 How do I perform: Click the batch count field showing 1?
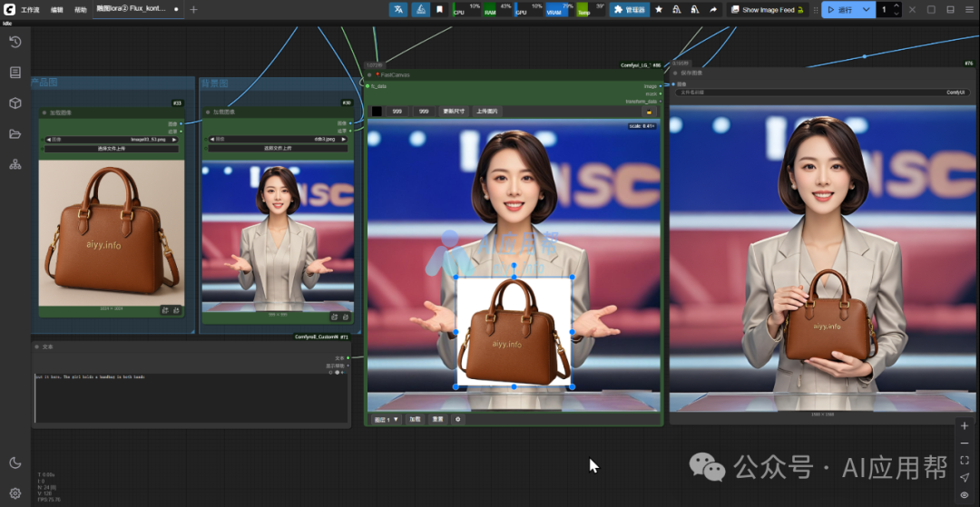(x=885, y=9)
